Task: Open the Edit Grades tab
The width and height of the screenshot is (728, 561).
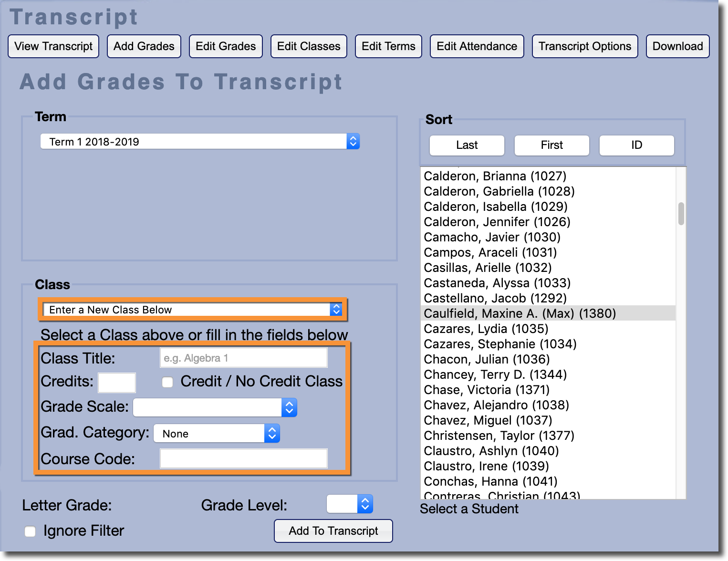Action: (x=226, y=46)
